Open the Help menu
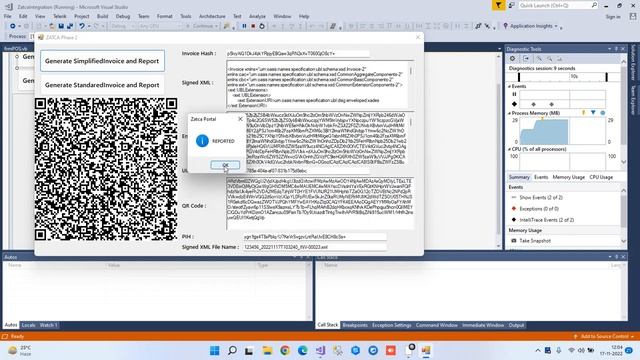640x360 pixels. pyautogui.click(x=304, y=16)
